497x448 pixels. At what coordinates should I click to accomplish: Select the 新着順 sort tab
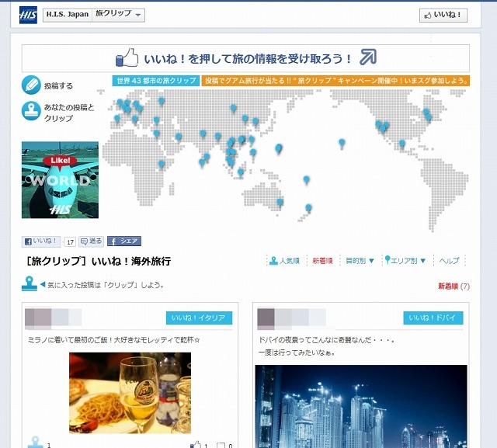point(322,261)
